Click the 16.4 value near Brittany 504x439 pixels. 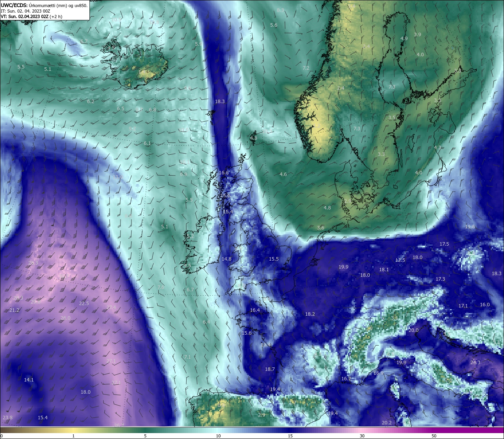(x=255, y=310)
